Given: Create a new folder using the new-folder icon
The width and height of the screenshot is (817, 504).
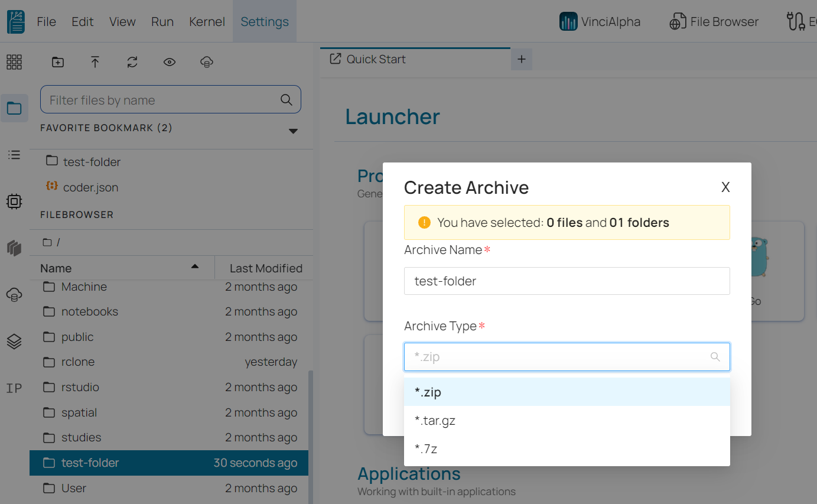Looking at the screenshot, I should pos(57,61).
